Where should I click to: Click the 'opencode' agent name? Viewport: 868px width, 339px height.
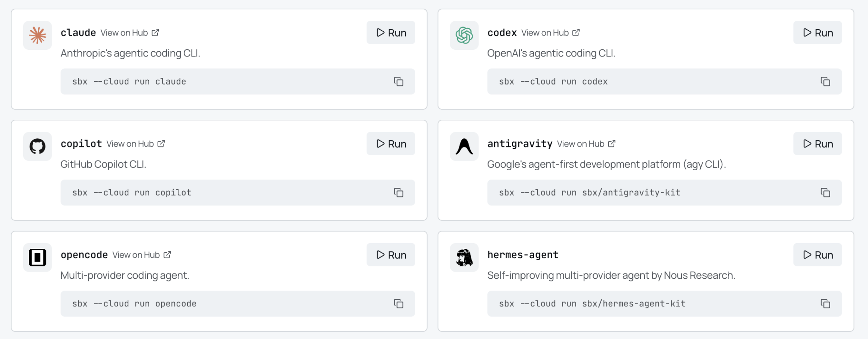pyautogui.click(x=84, y=255)
